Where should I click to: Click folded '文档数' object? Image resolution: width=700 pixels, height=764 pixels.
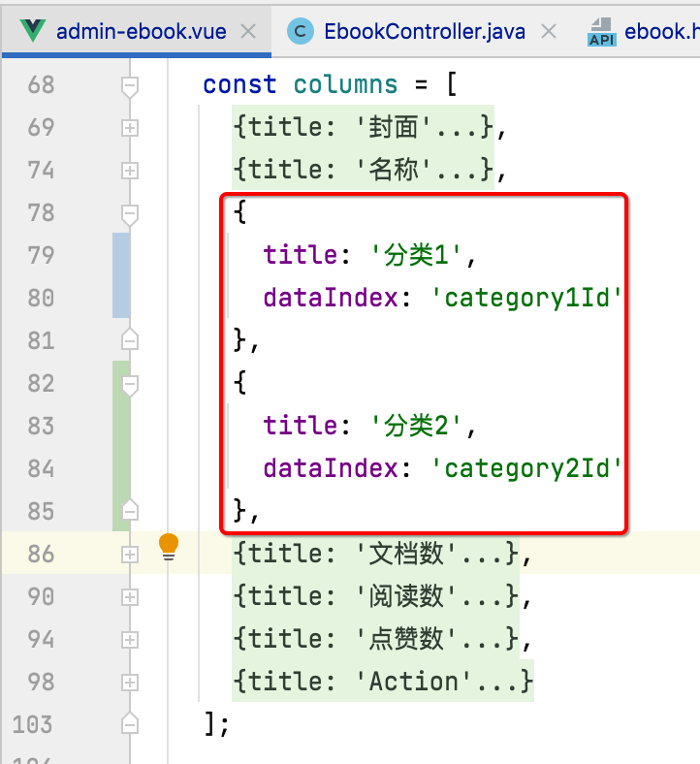click(375, 554)
